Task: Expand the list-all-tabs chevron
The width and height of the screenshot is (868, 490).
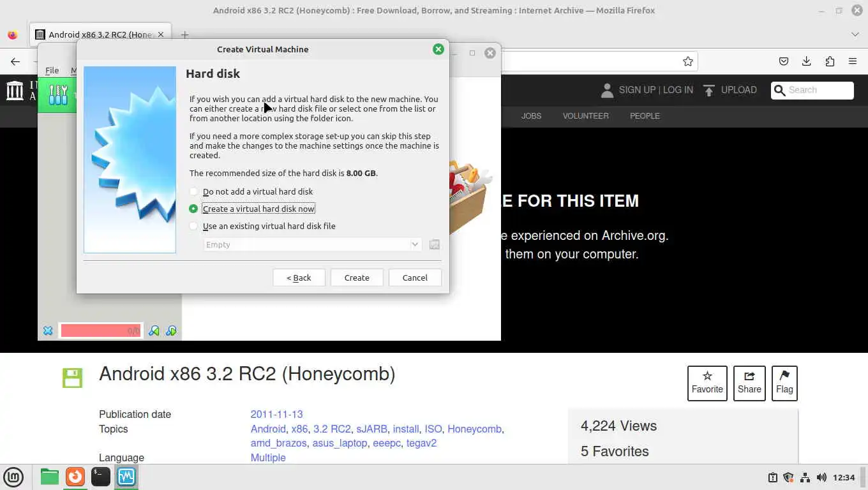Action: point(855,34)
